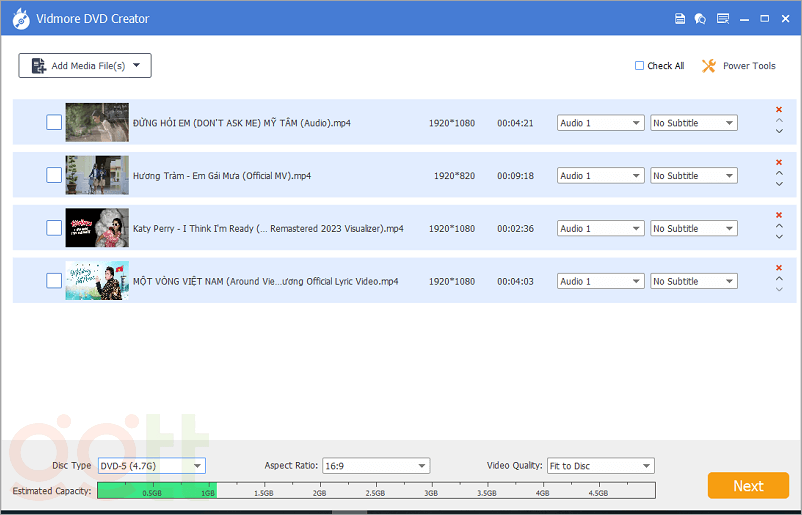Click the MỘT VÒNG VIỆT NAM video thumbnail
This screenshot has height=515, width=802.
coord(97,281)
